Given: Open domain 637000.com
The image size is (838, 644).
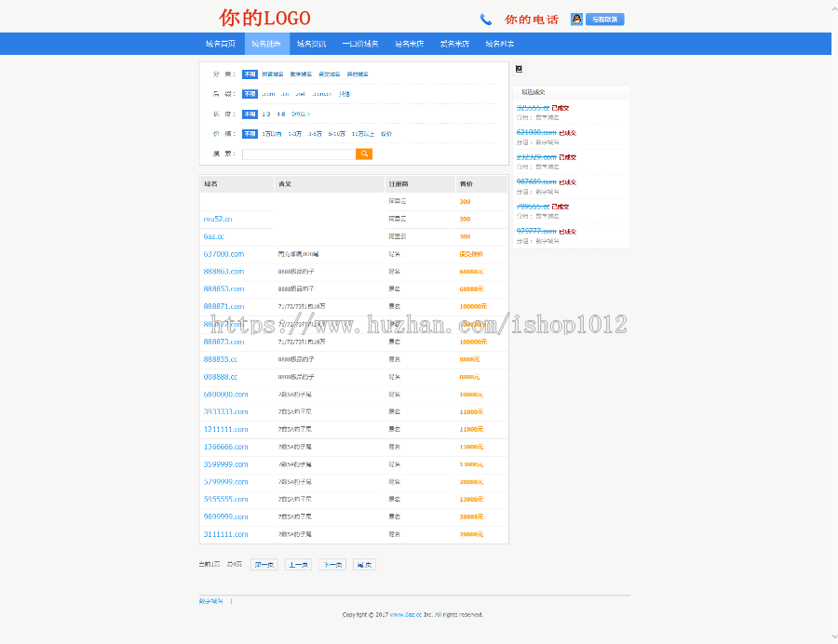Looking at the screenshot, I should (x=223, y=254).
